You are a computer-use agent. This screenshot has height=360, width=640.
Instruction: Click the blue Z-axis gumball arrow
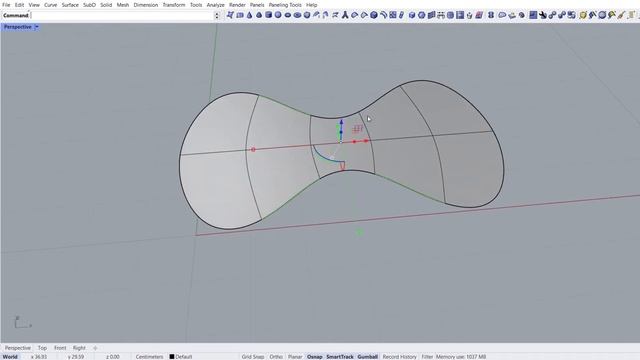coord(341,122)
